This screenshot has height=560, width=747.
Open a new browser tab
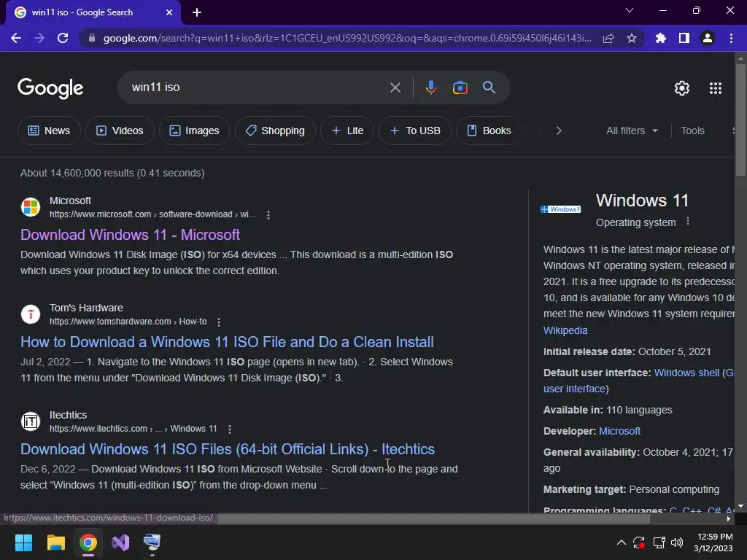point(197,12)
